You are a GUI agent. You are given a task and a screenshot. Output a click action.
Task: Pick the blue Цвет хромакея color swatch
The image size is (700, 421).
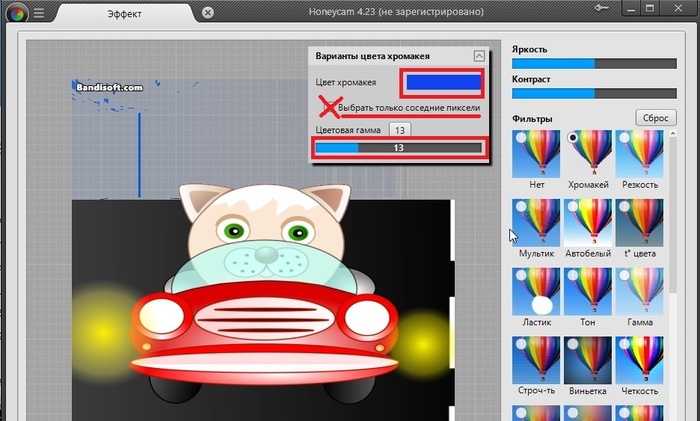[x=443, y=83]
